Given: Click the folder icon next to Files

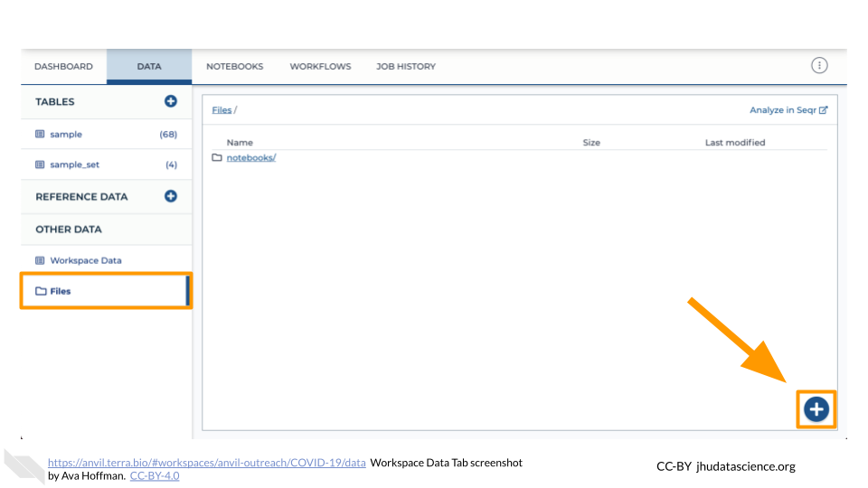Looking at the screenshot, I should pos(41,291).
